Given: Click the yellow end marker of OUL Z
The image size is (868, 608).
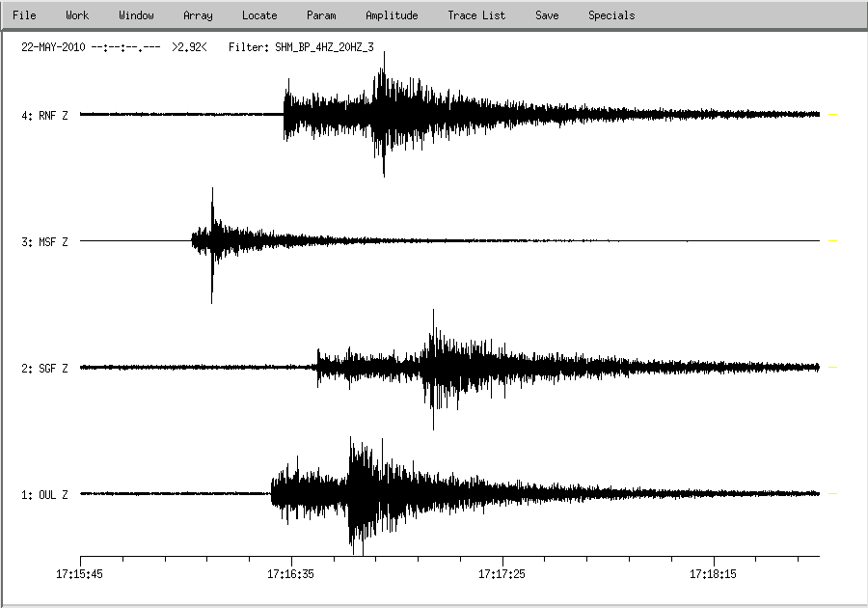Looking at the screenshot, I should pyautogui.click(x=832, y=493).
